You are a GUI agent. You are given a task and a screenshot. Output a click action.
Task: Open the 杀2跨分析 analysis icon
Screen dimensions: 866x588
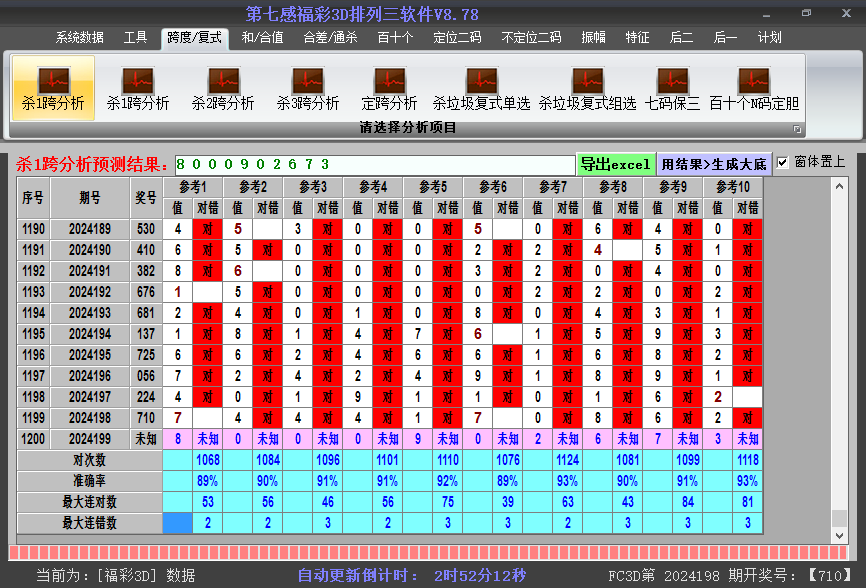pos(223,88)
